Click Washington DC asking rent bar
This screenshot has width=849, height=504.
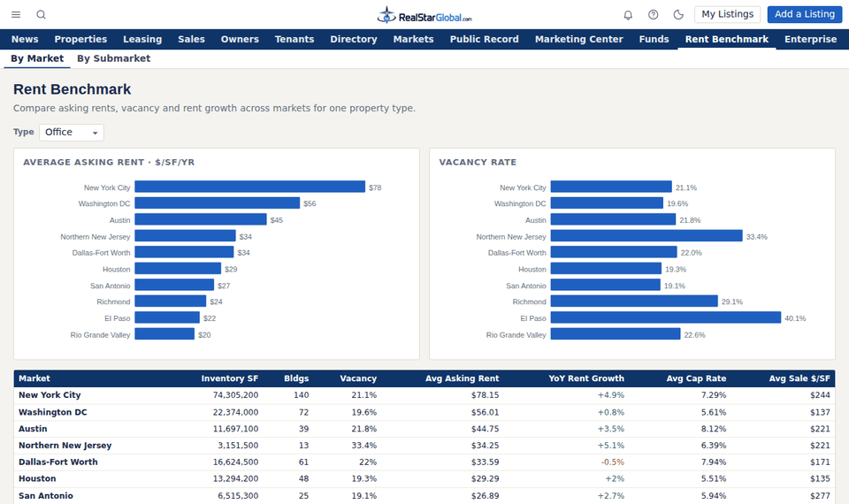tap(218, 203)
